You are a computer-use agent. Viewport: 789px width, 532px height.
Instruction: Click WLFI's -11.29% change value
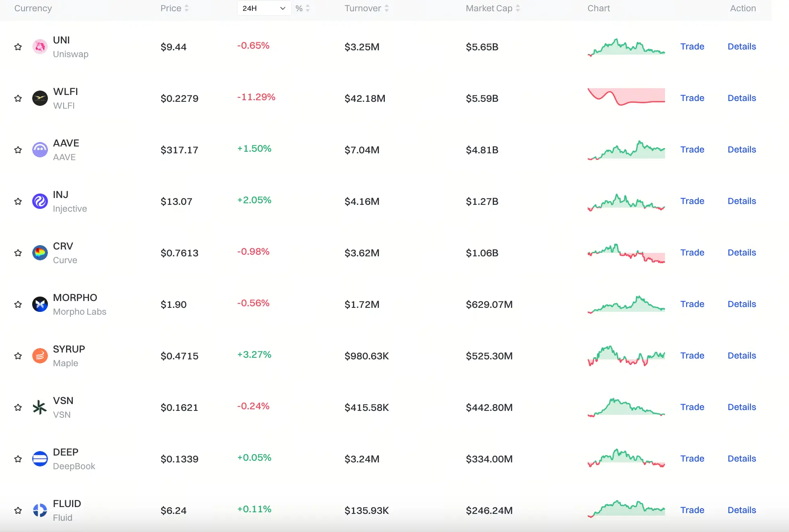256,97
